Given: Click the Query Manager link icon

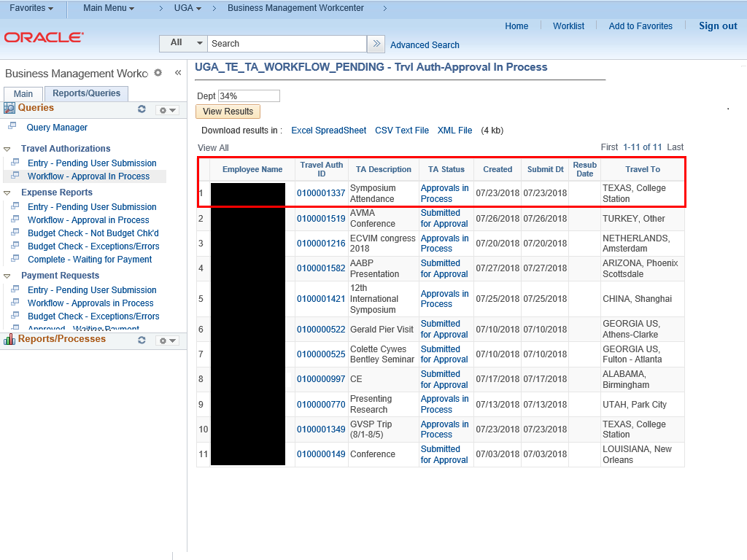Looking at the screenshot, I should (12, 127).
